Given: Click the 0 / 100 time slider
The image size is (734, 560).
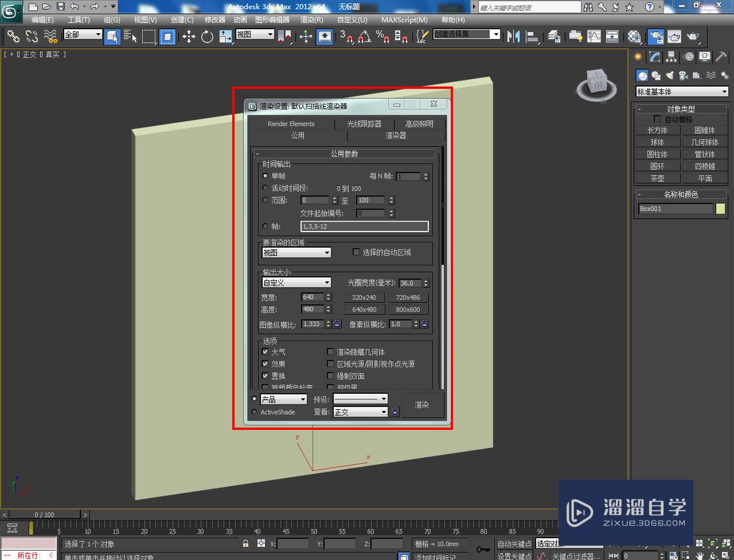Looking at the screenshot, I should [x=45, y=514].
